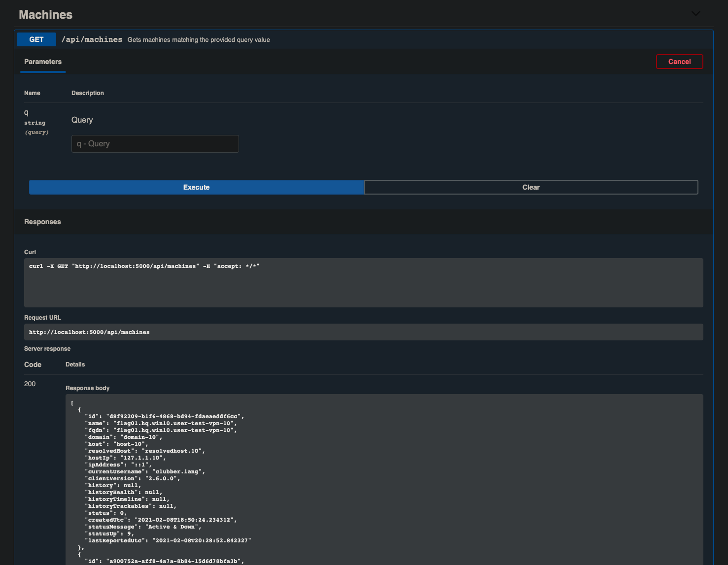728x565 pixels.
Task: Click the endpoint description text
Action: [199, 39]
